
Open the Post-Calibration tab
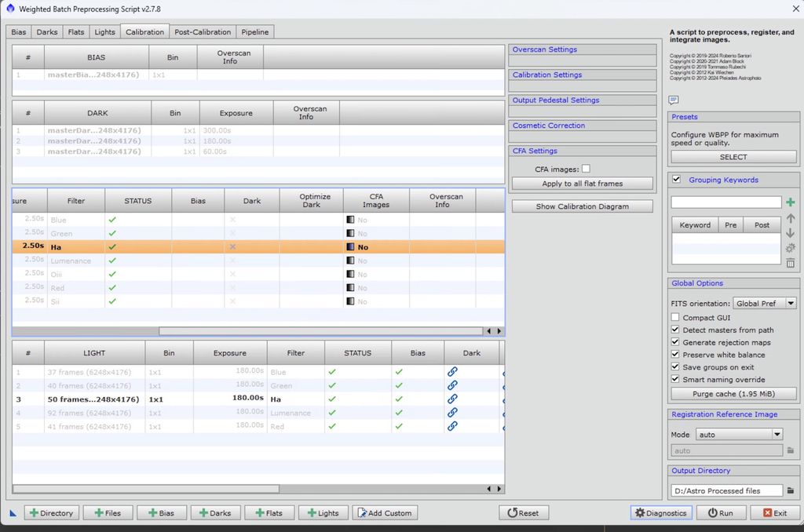pos(203,31)
